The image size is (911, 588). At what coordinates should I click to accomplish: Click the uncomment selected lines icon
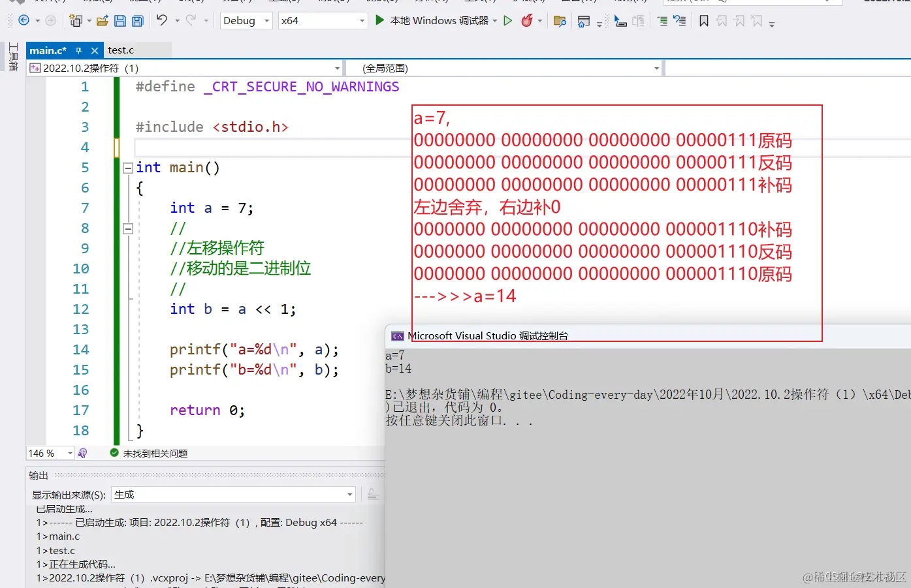pyautogui.click(x=680, y=21)
